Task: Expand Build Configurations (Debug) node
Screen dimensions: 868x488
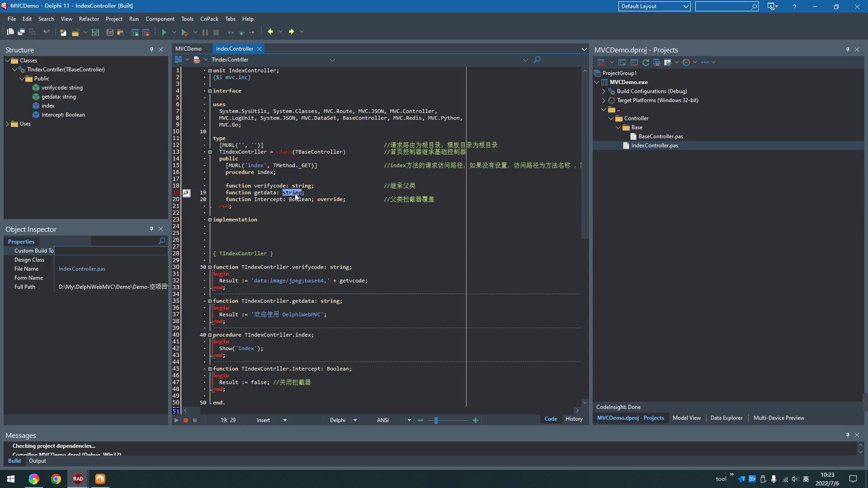Action: [x=604, y=91]
